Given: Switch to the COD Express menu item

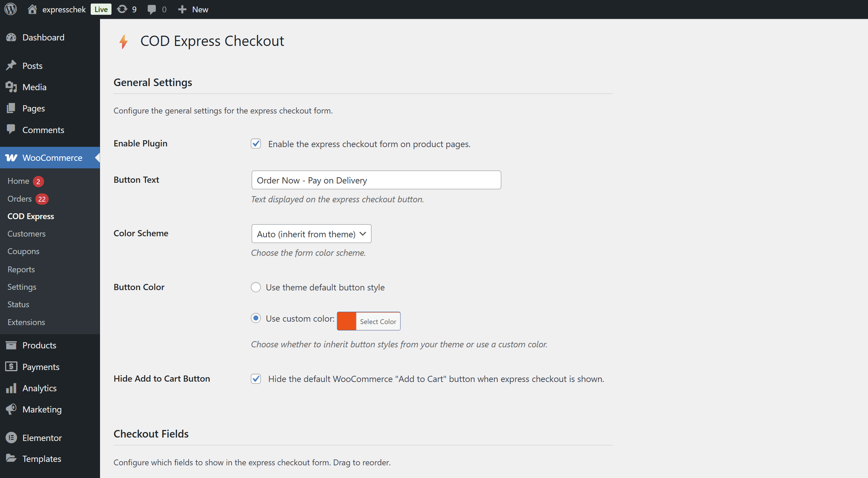Looking at the screenshot, I should click(30, 216).
